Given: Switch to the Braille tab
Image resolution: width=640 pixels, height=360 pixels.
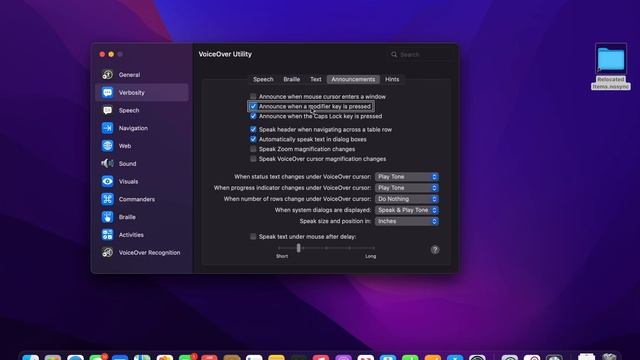Looking at the screenshot, I should click(x=292, y=79).
